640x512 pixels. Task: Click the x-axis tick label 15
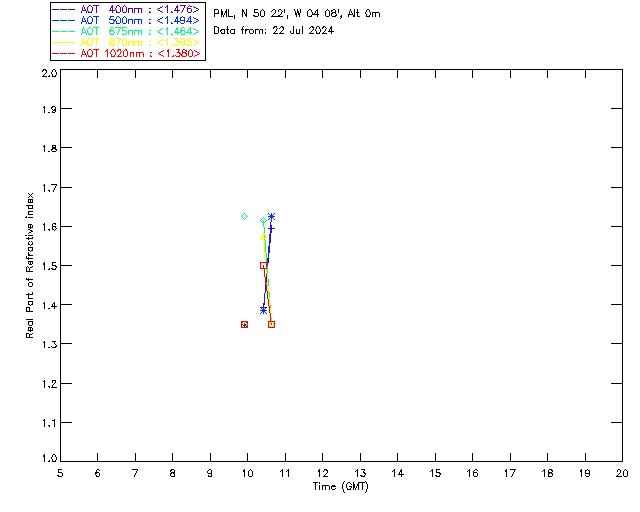point(435,473)
